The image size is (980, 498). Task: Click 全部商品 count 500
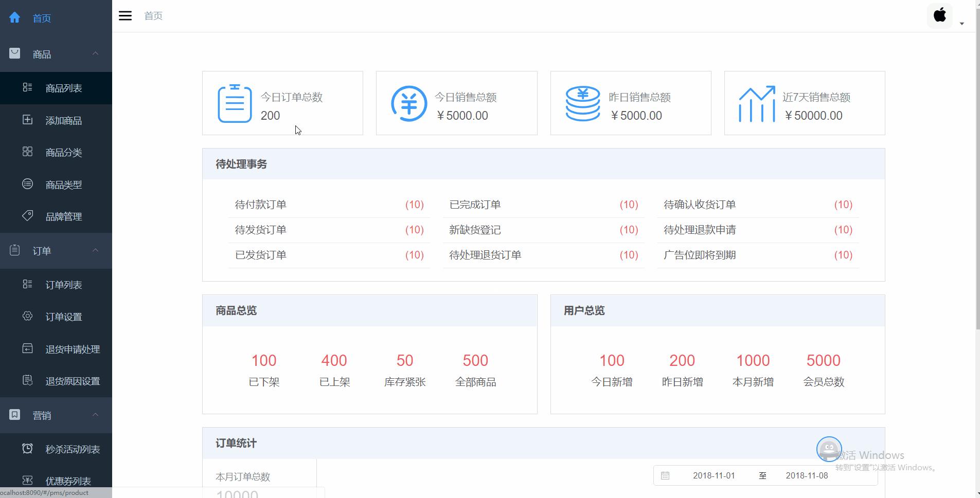pyautogui.click(x=475, y=360)
